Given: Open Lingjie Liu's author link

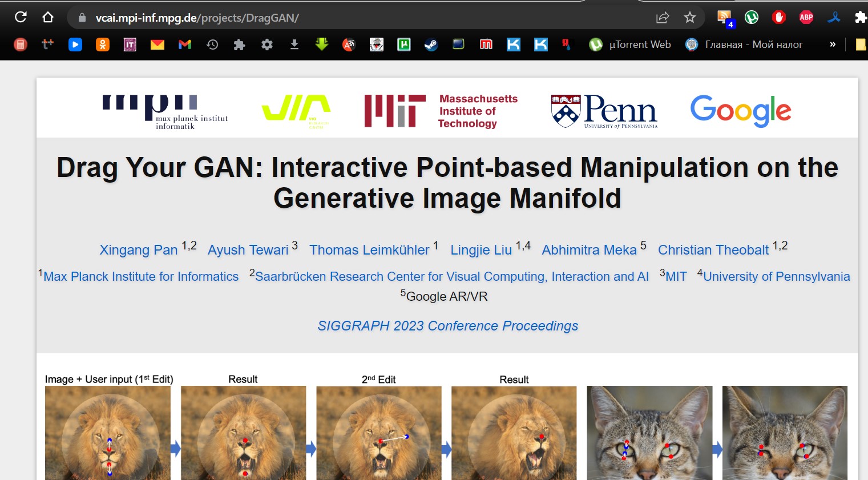Looking at the screenshot, I should click(x=481, y=250).
